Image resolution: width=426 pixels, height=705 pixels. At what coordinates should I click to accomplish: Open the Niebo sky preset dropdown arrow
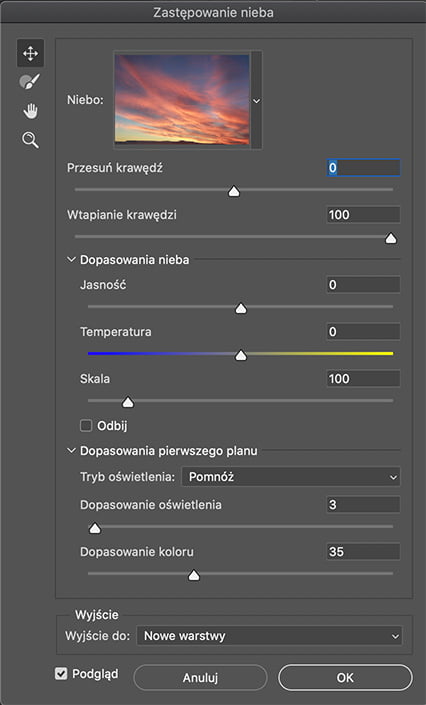pos(256,101)
